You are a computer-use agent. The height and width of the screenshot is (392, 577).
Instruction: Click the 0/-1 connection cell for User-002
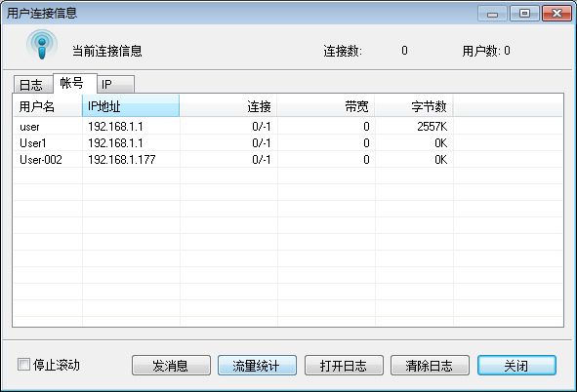pos(262,160)
